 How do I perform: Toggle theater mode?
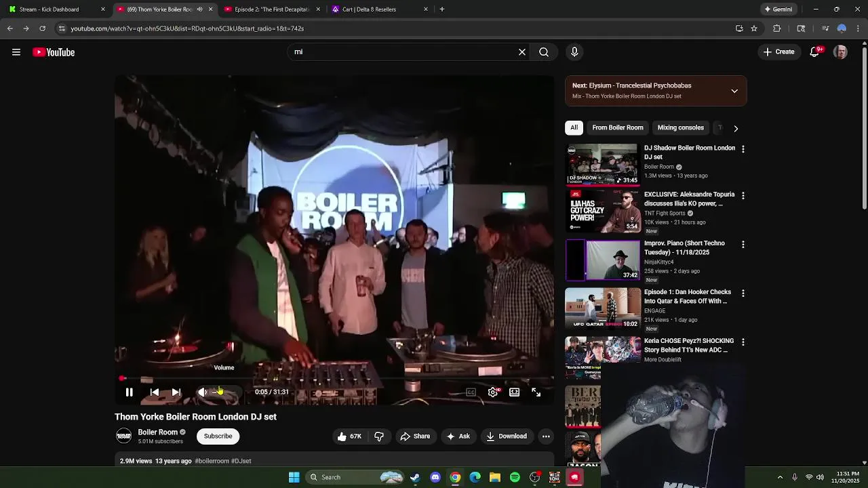[515, 392]
